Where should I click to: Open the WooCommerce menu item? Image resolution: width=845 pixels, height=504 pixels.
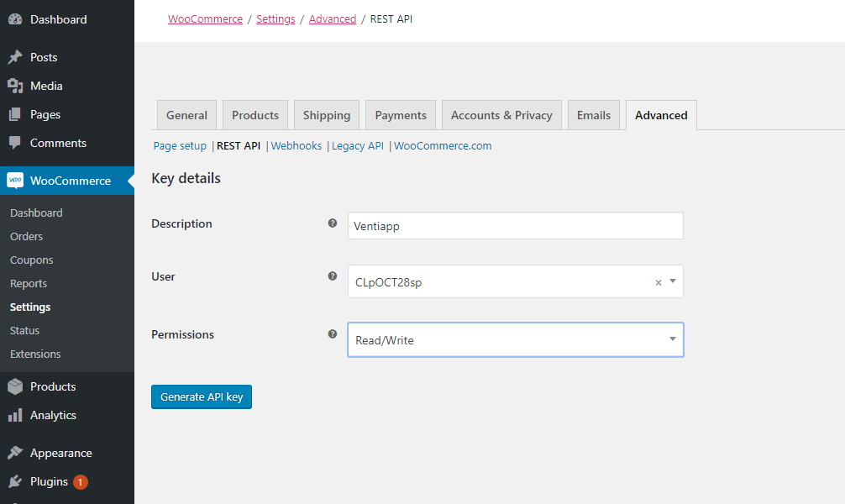point(67,181)
